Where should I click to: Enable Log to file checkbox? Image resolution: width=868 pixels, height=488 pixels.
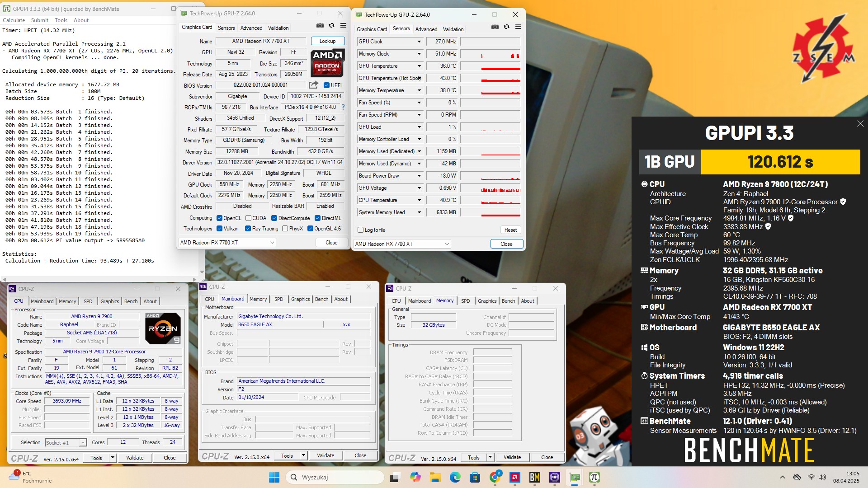click(360, 230)
